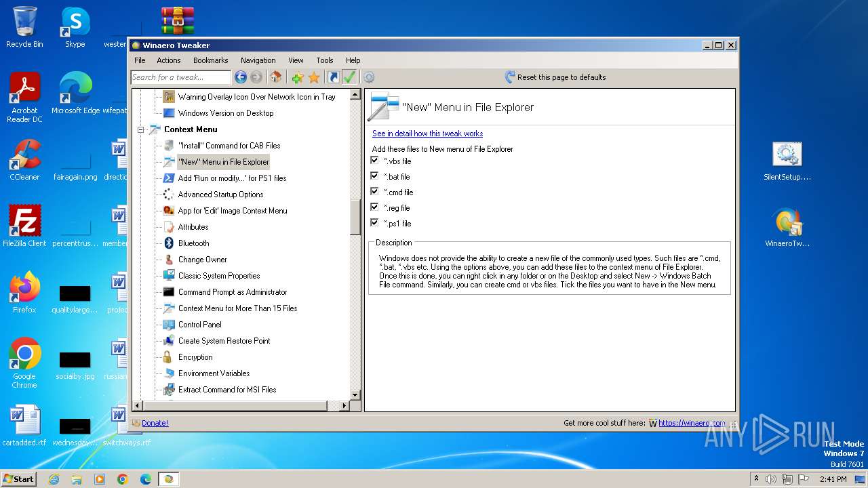Uncheck the *.bat file checkbox

click(x=374, y=176)
